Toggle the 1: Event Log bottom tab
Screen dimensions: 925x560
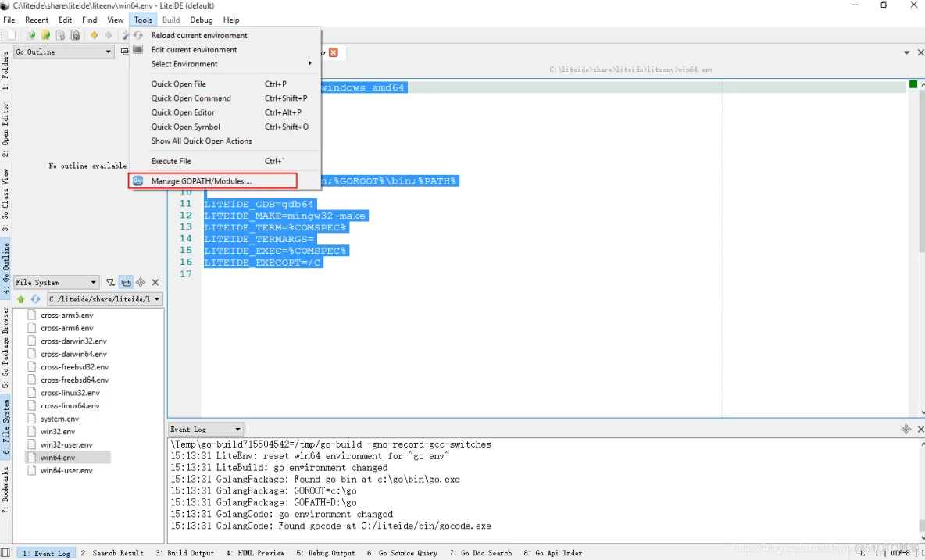47,553
